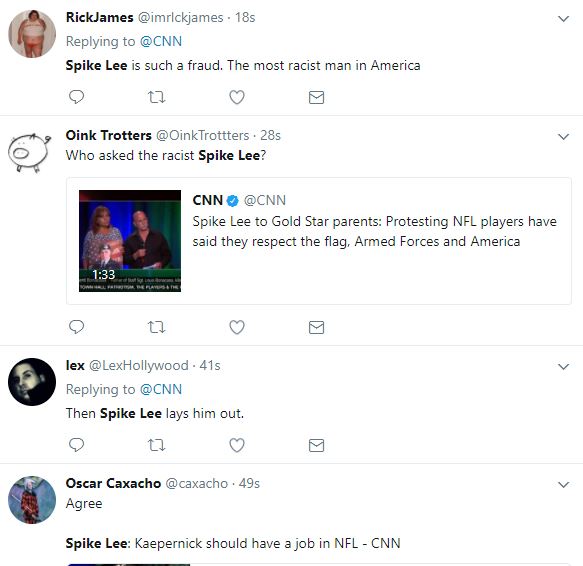Like lex's tweet with heart
Viewport: 583px width, 566px height.
237,445
